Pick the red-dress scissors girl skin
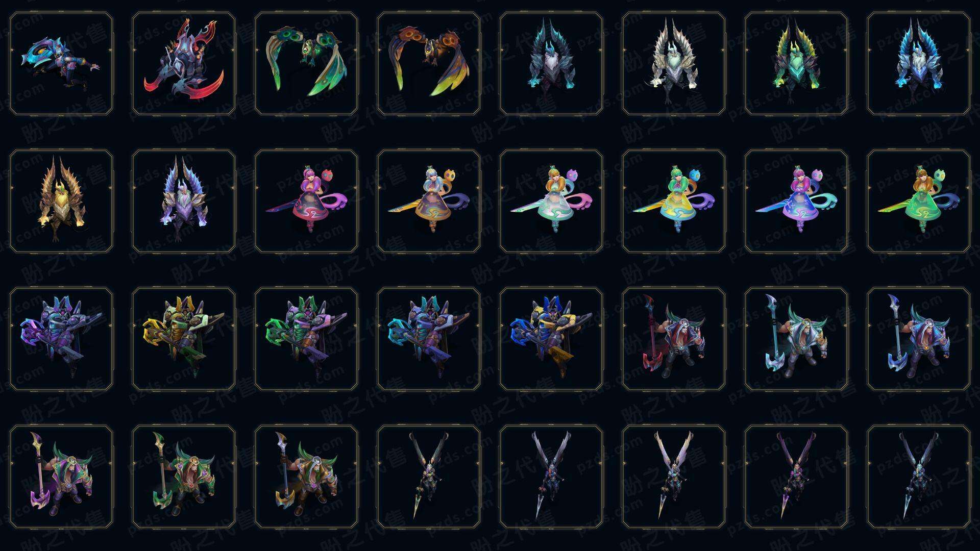Image resolution: width=980 pixels, height=551 pixels. click(x=306, y=202)
